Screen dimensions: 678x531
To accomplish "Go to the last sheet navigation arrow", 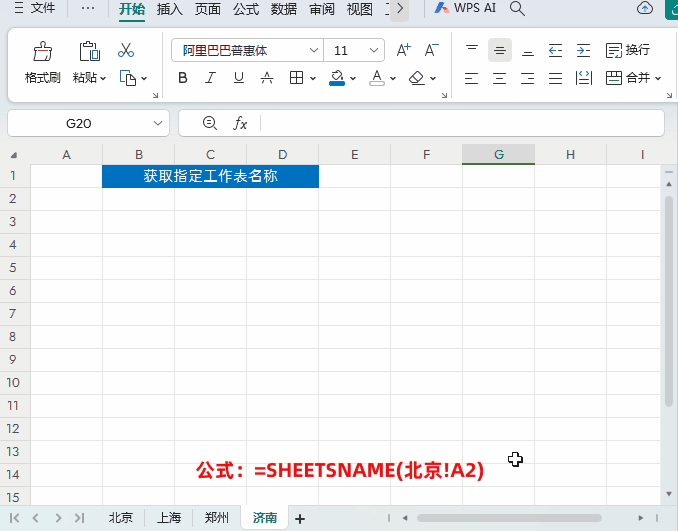I will coord(79,518).
